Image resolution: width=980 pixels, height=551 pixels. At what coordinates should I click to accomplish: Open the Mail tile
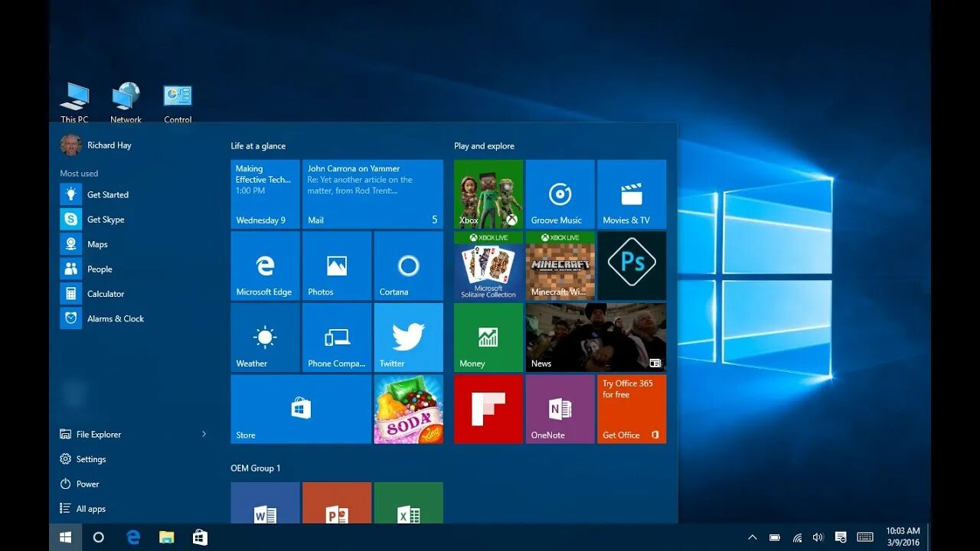(373, 194)
